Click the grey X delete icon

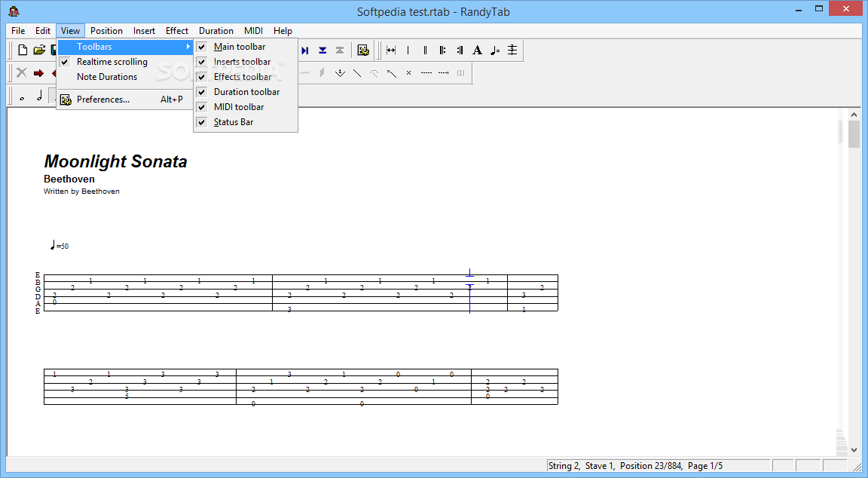22,72
